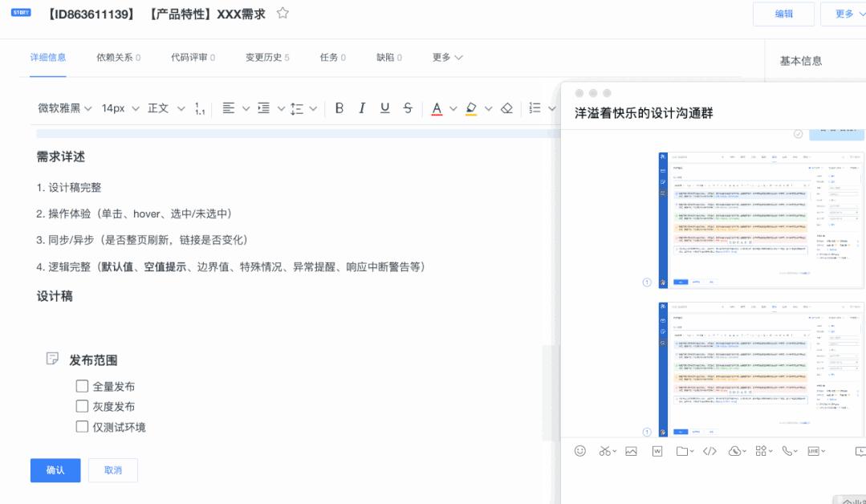Open the 代码评审 tab
Image resolution: width=866 pixels, height=504 pixels.
(x=188, y=57)
